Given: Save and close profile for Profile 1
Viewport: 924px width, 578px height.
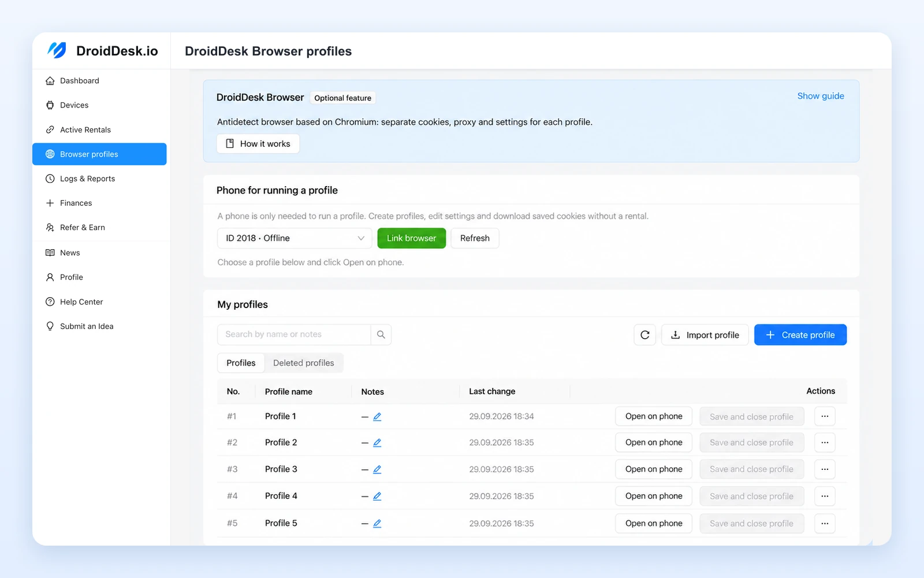Looking at the screenshot, I should [752, 416].
